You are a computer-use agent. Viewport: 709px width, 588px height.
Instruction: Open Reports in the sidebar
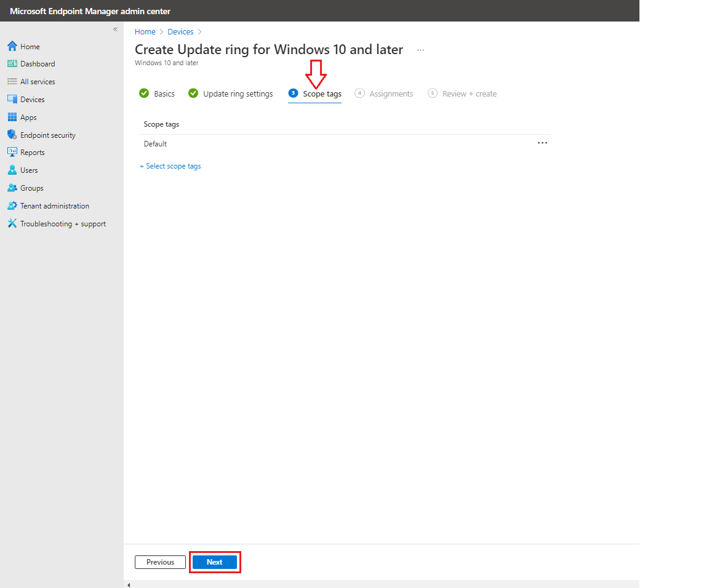(x=33, y=153)
